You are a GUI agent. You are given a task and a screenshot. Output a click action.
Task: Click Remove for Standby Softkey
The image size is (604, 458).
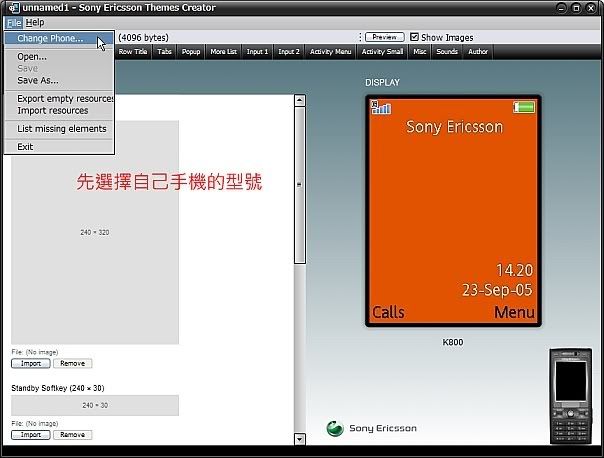[x=72, y=435]
